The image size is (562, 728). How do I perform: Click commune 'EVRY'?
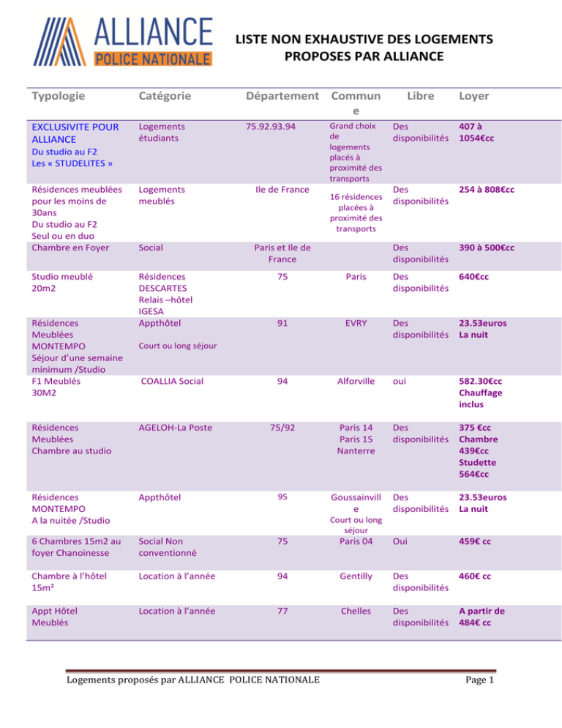coord(356,323)
